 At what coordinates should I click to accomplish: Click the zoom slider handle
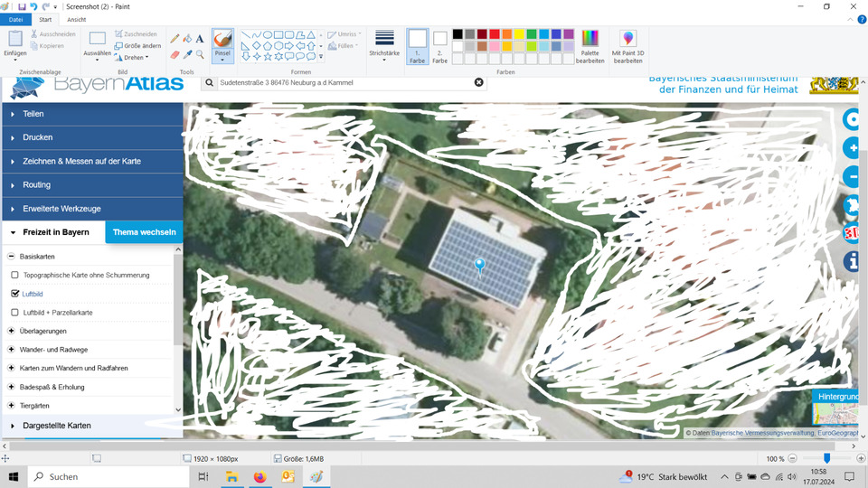tap(826, 459)
